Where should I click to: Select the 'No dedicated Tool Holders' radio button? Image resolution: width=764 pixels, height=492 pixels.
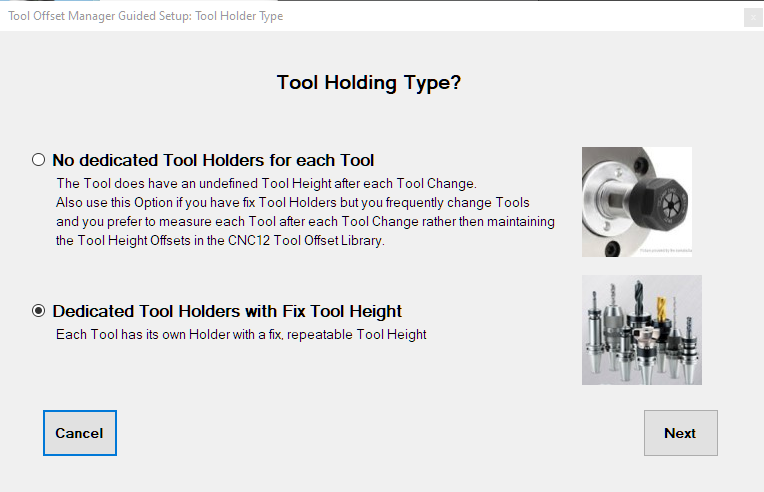(x=38, y=160)
